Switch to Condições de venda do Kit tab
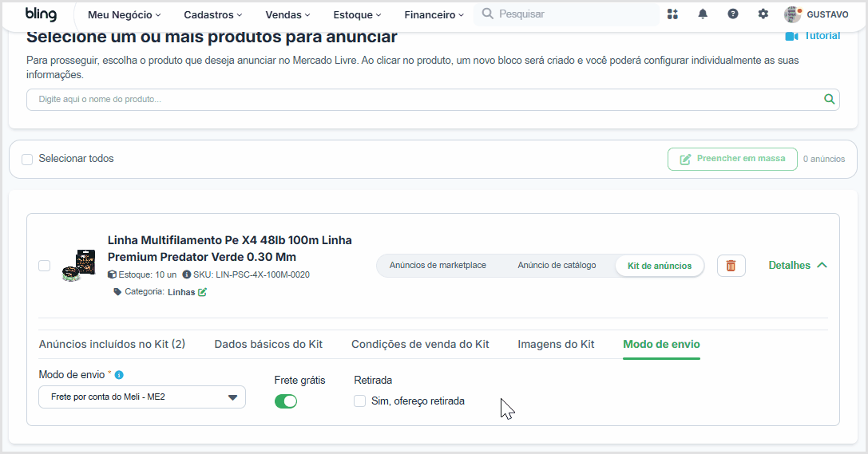The height and width of the screenshot is (454, 868). [420, 344]
